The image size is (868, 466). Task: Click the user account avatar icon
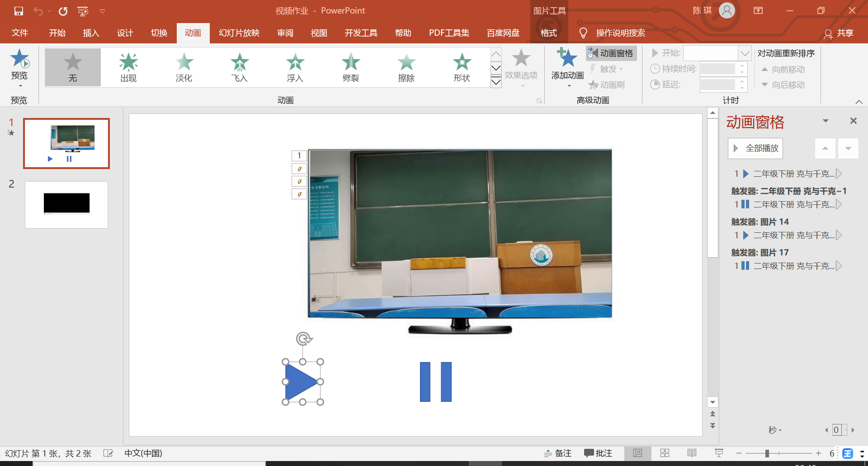click(726, 10)
